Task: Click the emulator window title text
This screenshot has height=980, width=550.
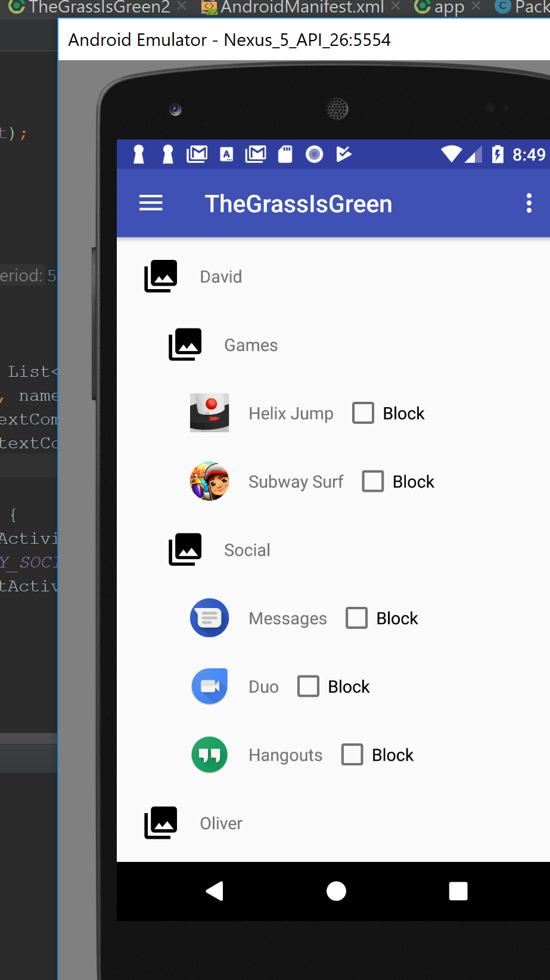Action: point(229,40)
